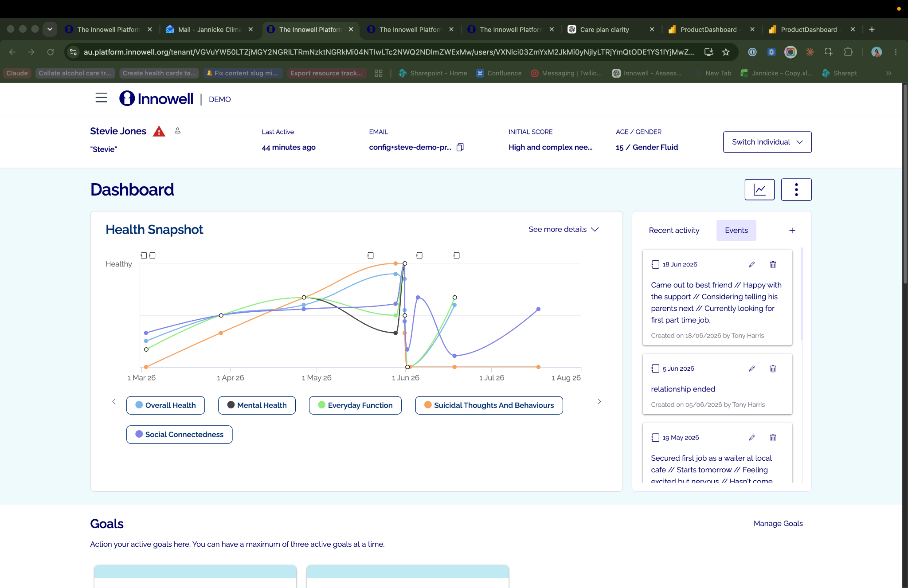The width and height of the screenshot is (908, 588).
Task: Open the Messaging | Twilio bookmark
Action: [566, 74]
